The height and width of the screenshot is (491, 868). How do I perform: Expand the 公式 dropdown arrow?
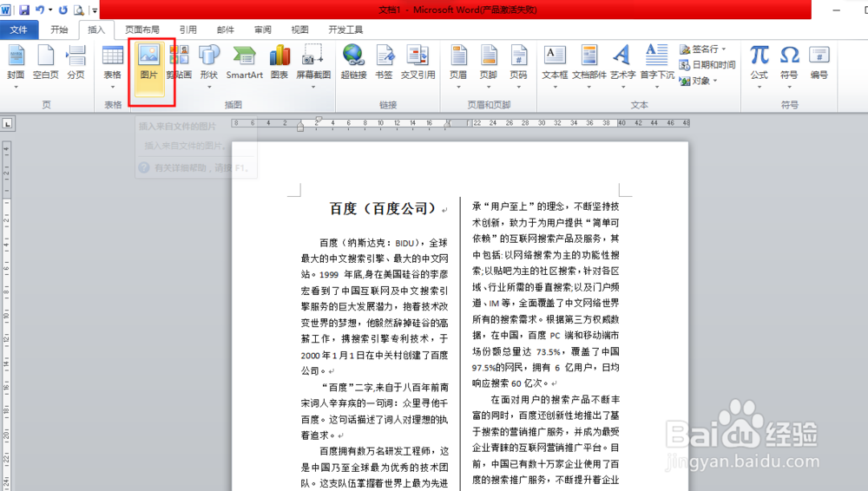(x=759, y=87)
